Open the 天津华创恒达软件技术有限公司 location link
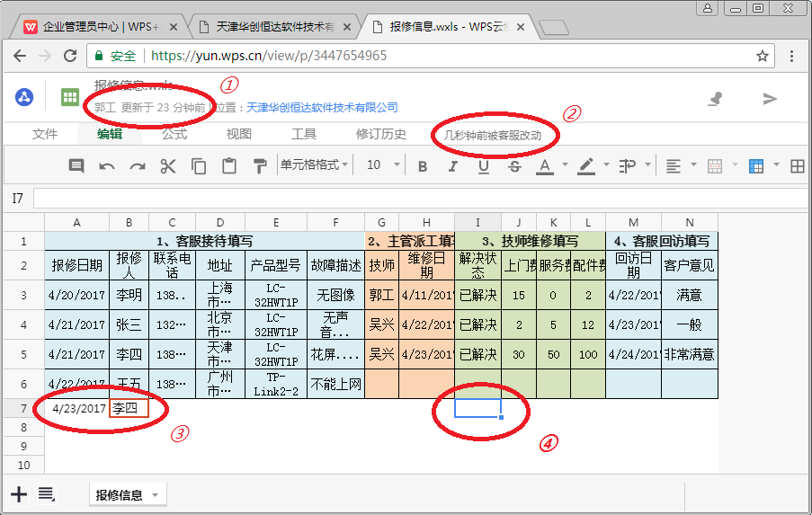 click(x=322, y=107)
